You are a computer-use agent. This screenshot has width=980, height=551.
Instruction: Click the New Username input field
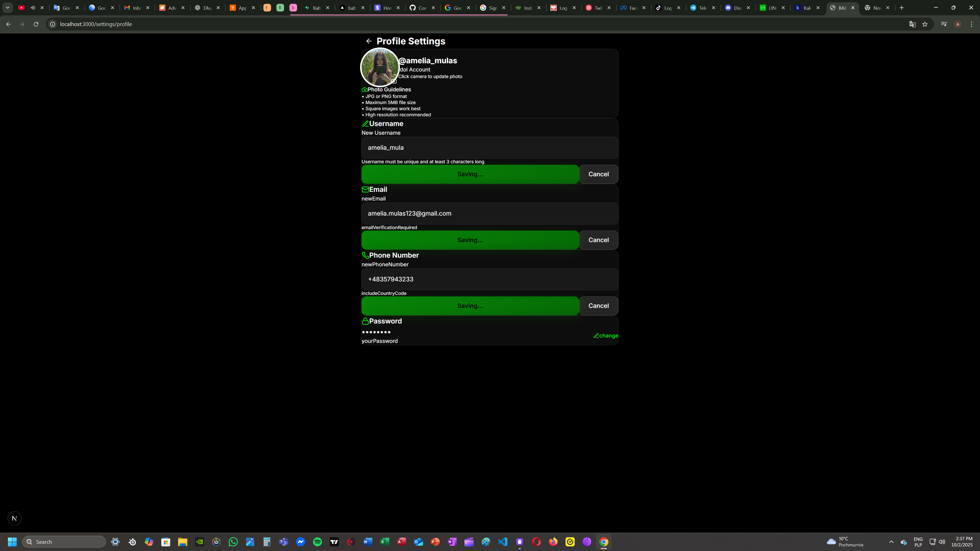490,147
